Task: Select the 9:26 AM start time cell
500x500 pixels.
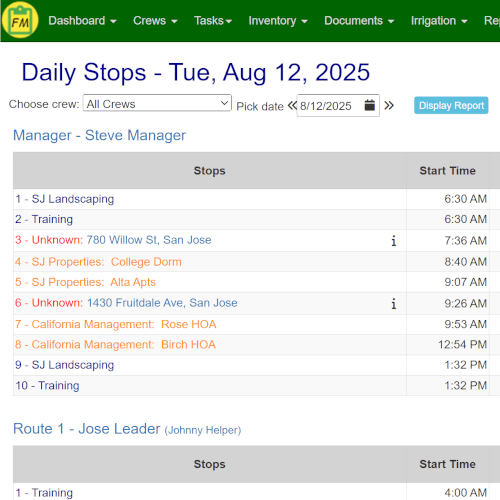Action: pyautogui.click(x=448, y=304)
